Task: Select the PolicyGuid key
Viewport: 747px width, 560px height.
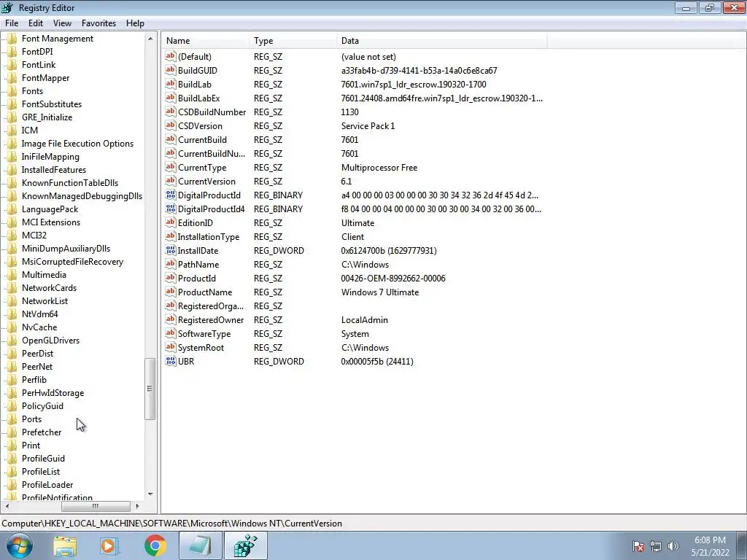Action: pyautogui.click(x=42, y=405)
